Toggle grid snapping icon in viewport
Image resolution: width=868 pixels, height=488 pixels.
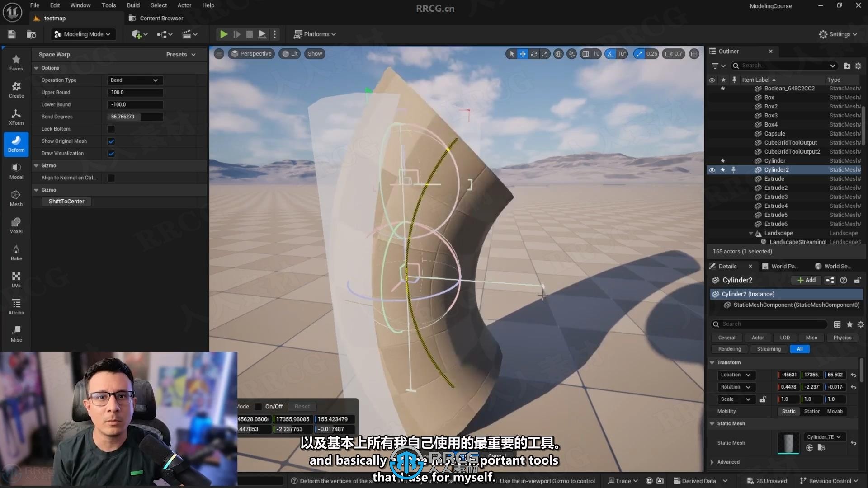coord(586,54)
